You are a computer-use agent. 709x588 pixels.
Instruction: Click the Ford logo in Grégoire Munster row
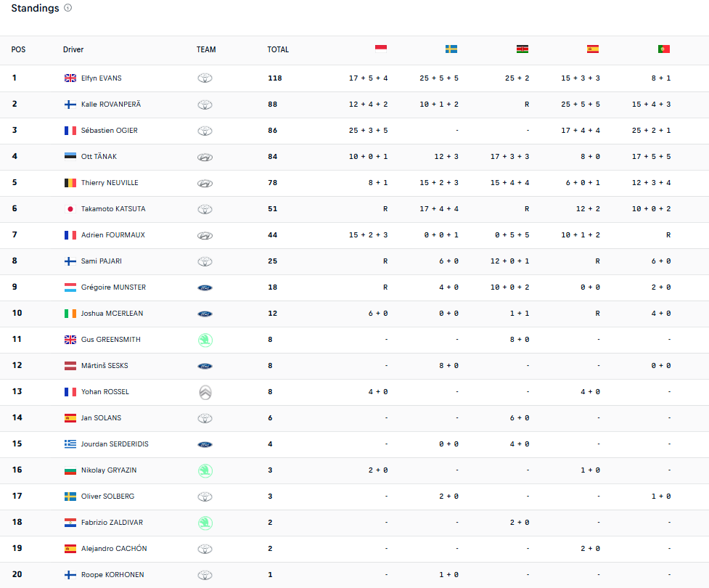(205, 287)
